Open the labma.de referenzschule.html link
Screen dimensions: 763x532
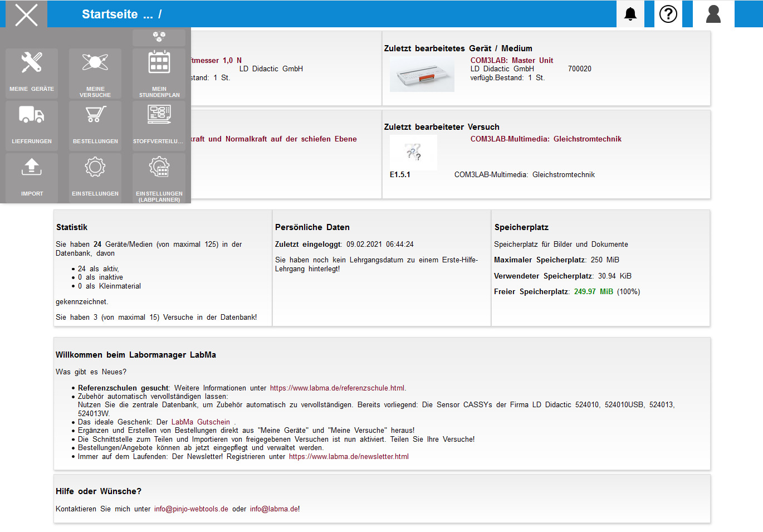coord(338,388)
